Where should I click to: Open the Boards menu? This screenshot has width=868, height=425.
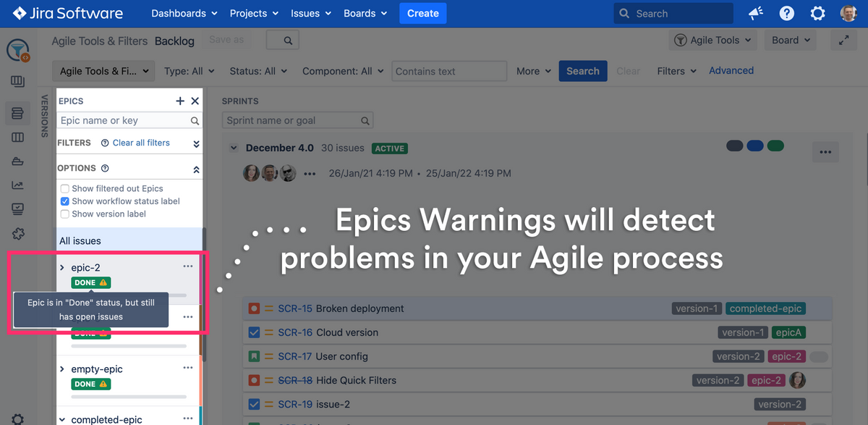pyautogui.click(x=365, y=14)
